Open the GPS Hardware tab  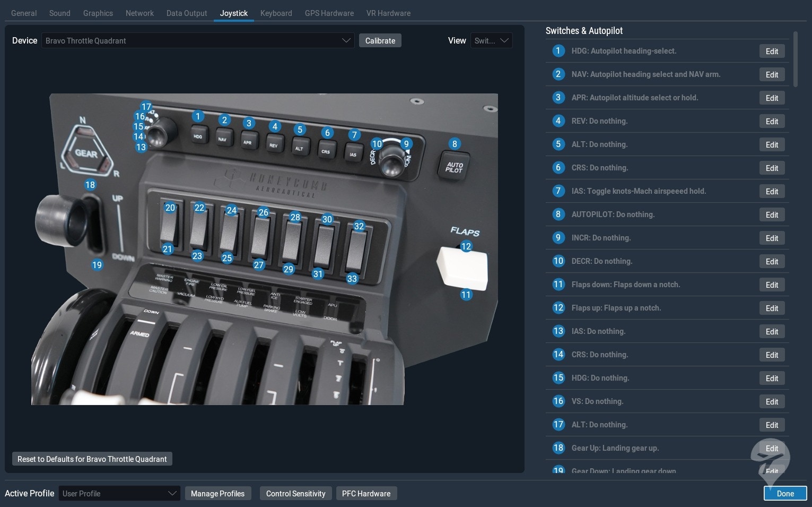[x=329, y=13]
